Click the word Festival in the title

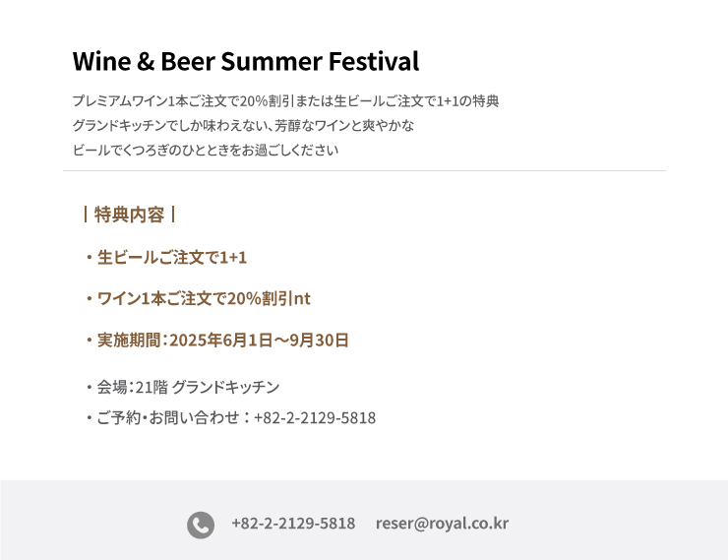pyautogui.click(x=374, y=61)
